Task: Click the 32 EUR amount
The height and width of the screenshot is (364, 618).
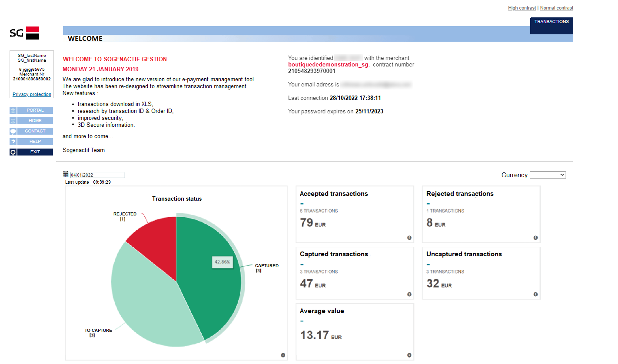Action: tap(439, 284)
